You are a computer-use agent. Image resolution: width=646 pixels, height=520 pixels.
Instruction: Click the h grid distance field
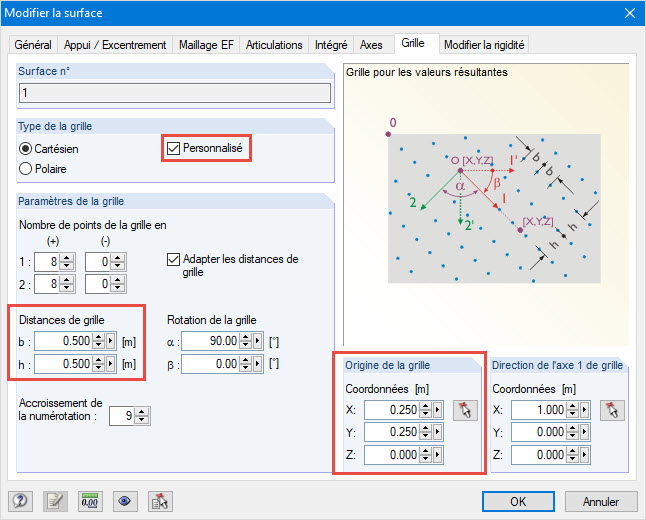pyautogui.click(x=63, y=364)
